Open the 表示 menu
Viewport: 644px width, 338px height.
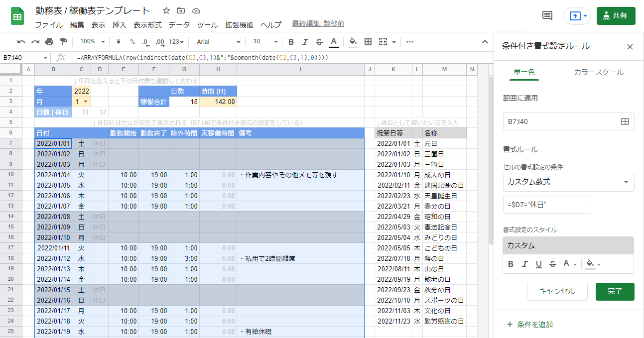click(x=98, y=24)
